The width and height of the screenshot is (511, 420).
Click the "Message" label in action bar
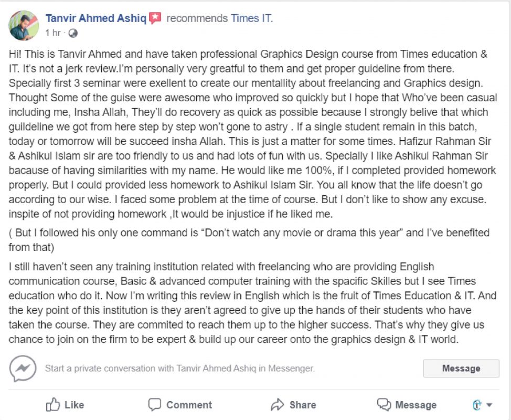point(416,405)
